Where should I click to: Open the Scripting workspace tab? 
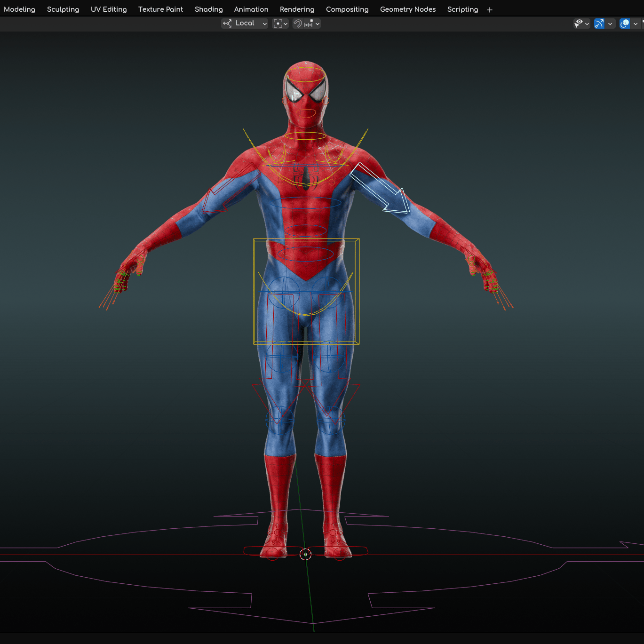coord(462,9)
